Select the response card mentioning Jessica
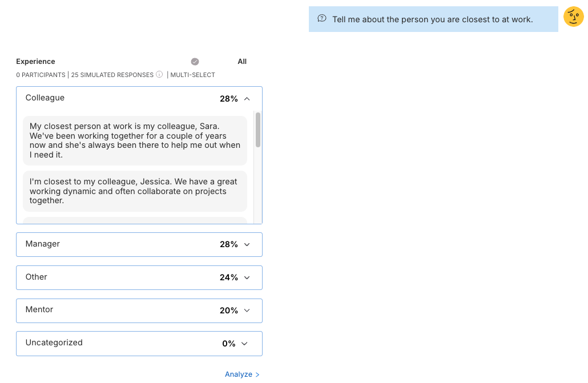 pos(135,191)
